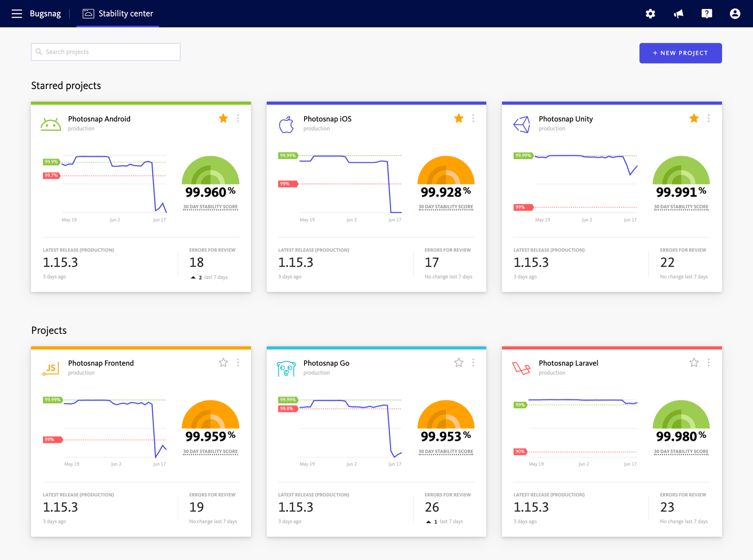This screenshot has width=753, height=560.
Task: Click the Laravel project icon
Action: [x=521, y=368]
